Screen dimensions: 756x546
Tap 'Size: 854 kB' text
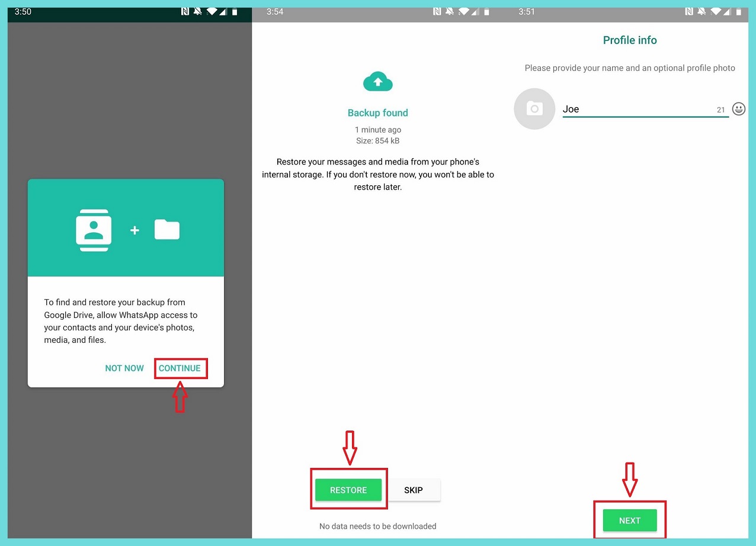[x=378, y=141]
